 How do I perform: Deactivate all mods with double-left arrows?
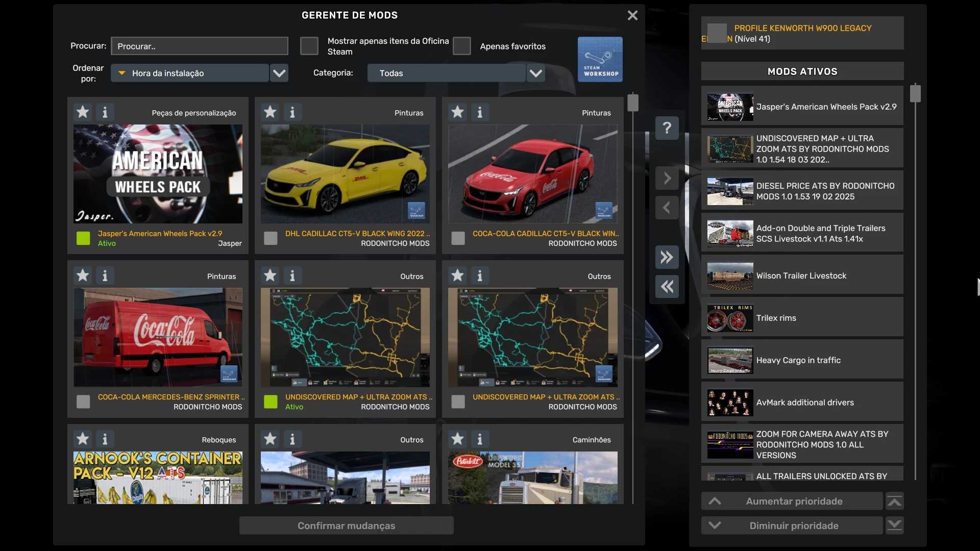(x=667, y=287)
